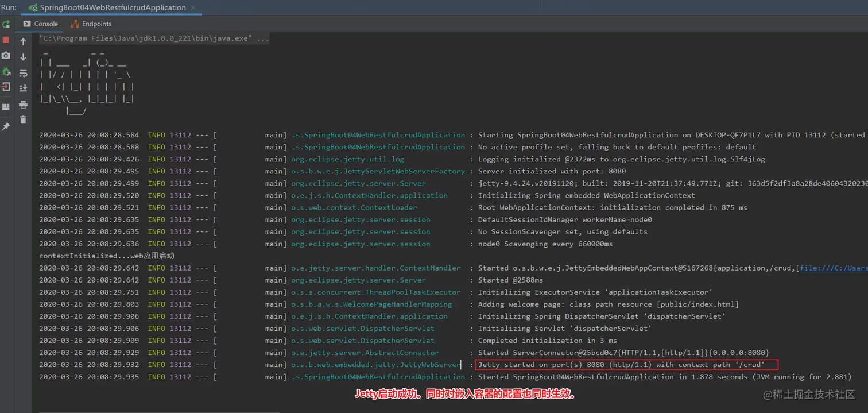
Task: Click the o.s.b.web.embedded.jetty.JettyWebServer logger name
Action: click(375, 365)
